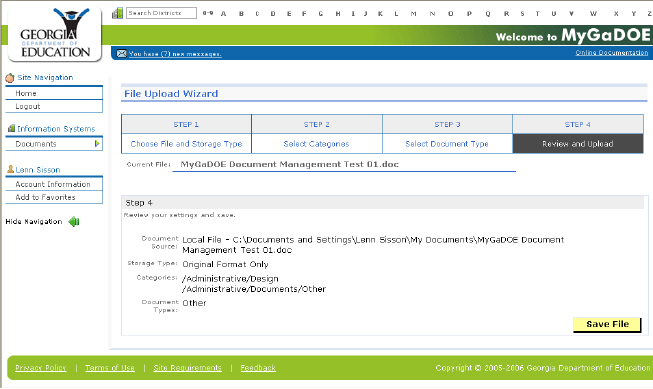Filter districts by letter A
This screenshot has width=653, height=389.
[x=224, y=14]
